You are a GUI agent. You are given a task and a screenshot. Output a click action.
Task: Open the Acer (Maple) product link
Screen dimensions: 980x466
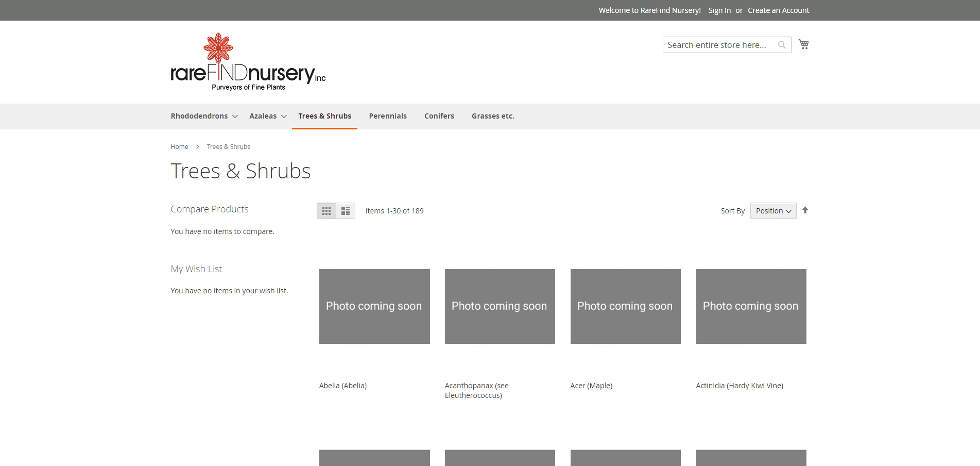[x=591, y=386]
